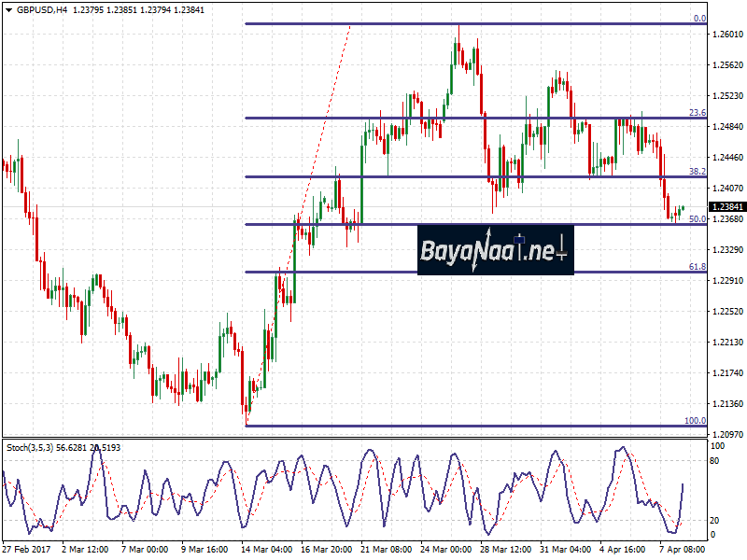Click the 1.26010 price axis label
Viewport: 747px width, 560px height.
(726, 35)
